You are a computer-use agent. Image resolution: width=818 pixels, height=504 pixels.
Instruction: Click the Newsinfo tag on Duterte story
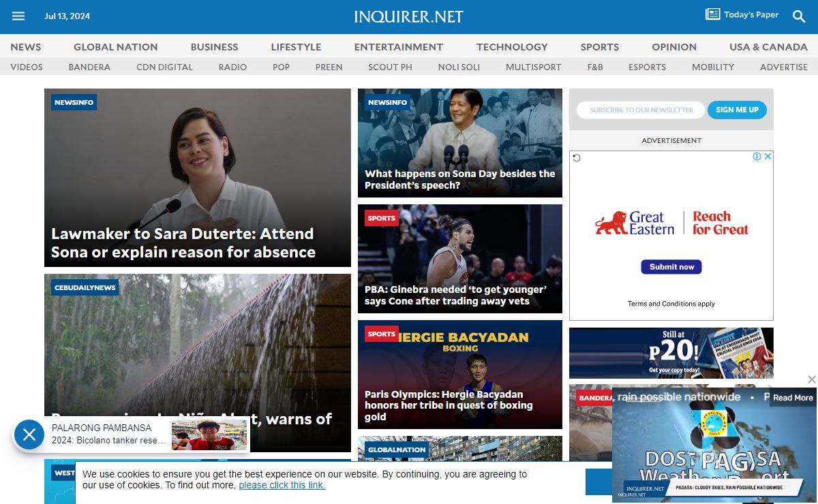tap(74, 102)
